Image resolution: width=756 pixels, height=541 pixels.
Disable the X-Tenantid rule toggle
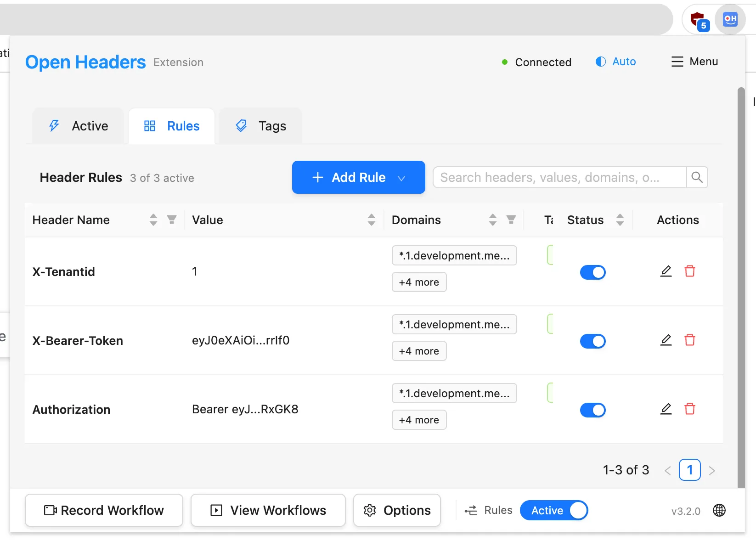593,272
